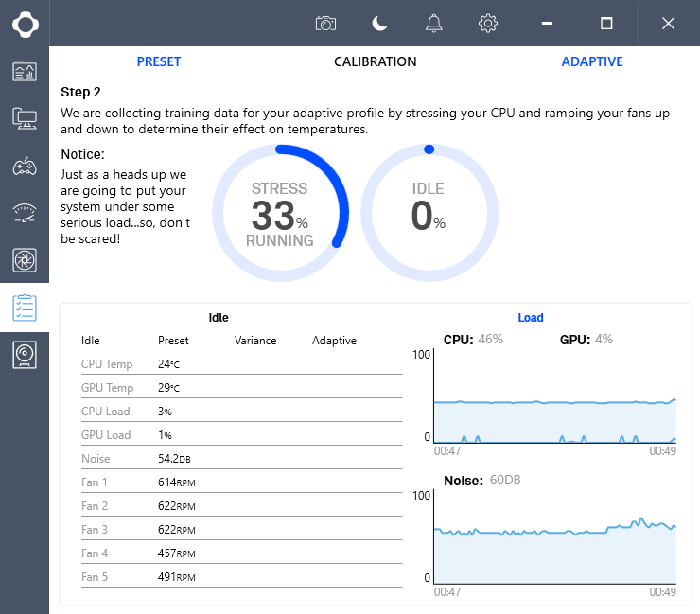The width and height of the screenshot is (700, 614).
Task: Click the CAM logo in the sidebar
Action: [x=25, y=23]
